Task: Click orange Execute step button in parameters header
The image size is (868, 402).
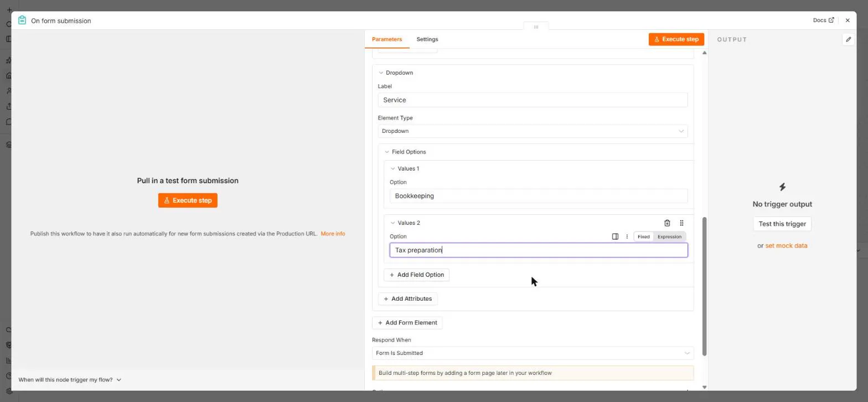Action: click(x=676, y=39)
